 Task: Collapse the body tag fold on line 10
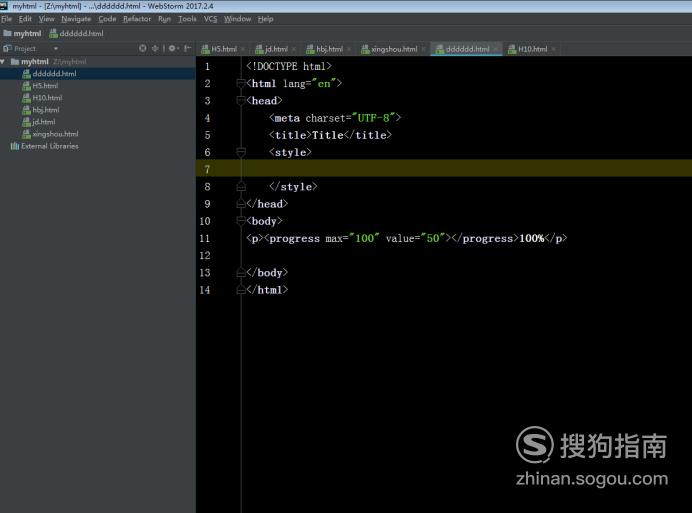[x=241, y=221]
